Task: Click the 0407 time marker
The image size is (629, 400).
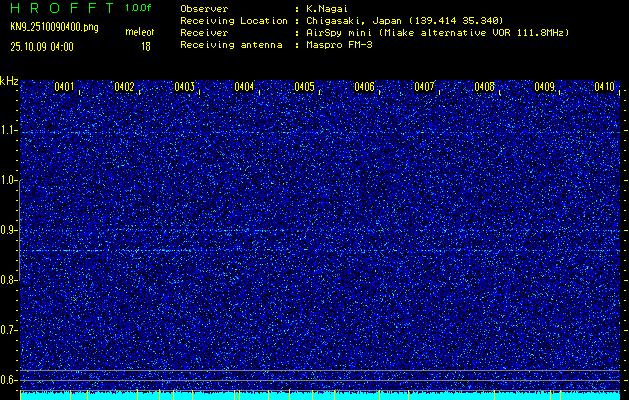Action: (424, 87)
